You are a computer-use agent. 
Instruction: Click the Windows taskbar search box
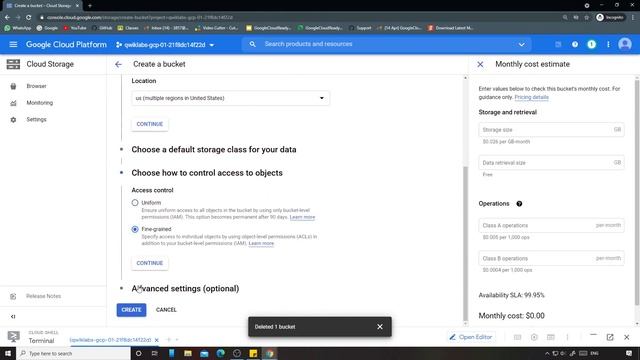[x=73, y=353]
